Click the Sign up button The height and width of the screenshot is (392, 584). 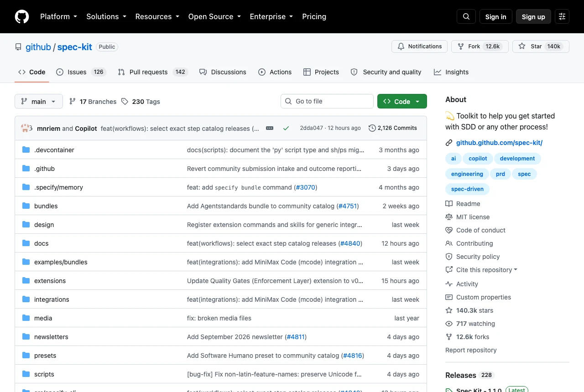tap(533, 16)
